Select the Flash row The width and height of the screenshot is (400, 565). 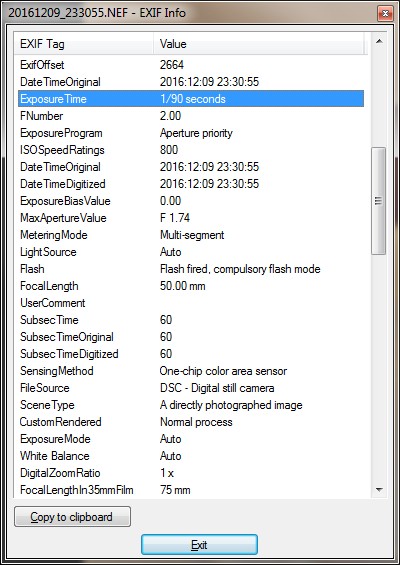click(x=191, y=269)
